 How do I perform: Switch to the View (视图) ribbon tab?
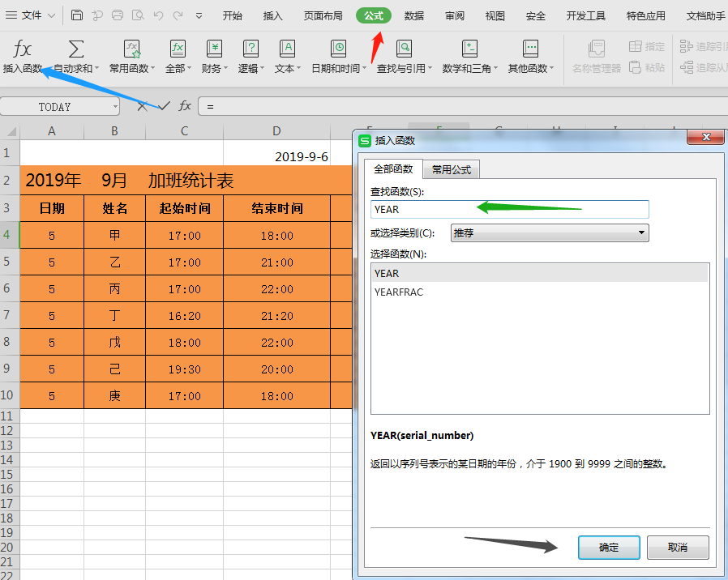pos(495,15)
